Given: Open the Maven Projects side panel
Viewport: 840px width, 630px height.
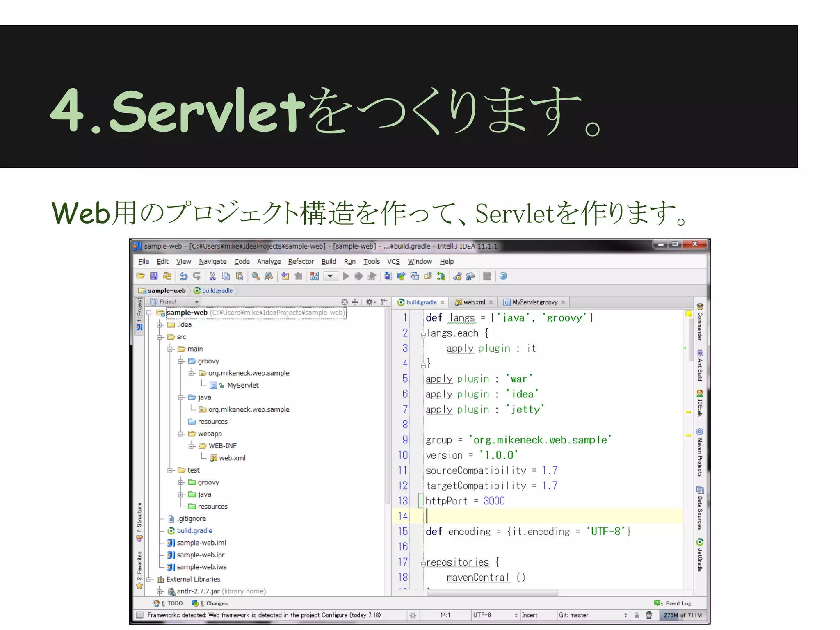Looking at the screenshot, I should click(700, 452).
